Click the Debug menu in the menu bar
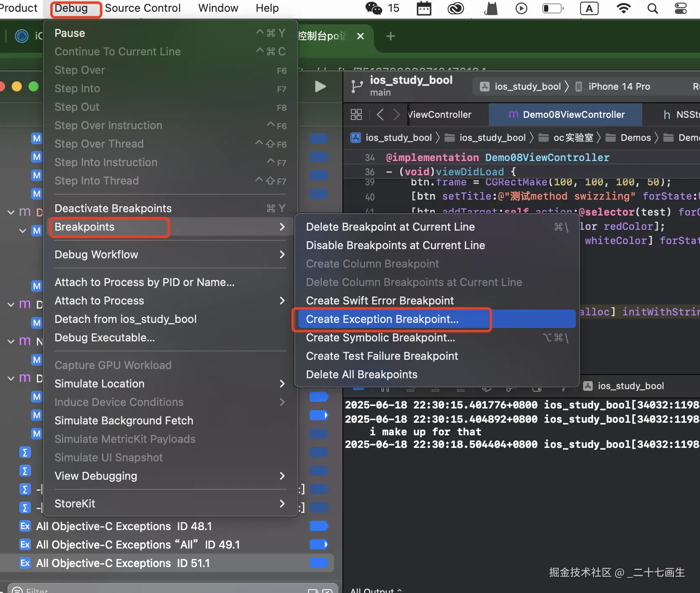Viewport: 700px width, 593px height. (71, 8)
